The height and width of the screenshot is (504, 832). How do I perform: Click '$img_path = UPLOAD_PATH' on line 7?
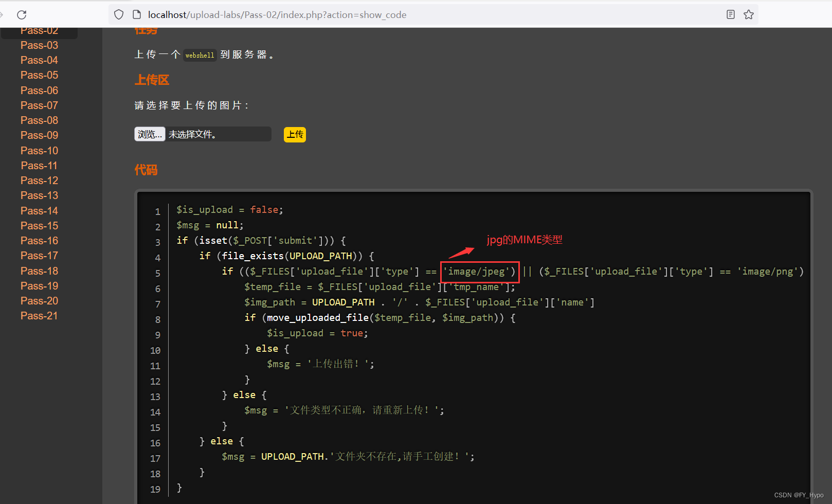[310, 302]
